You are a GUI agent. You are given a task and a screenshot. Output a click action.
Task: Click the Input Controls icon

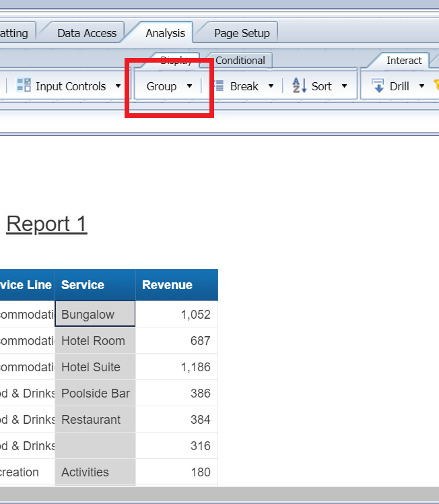[x=24, y=86]
